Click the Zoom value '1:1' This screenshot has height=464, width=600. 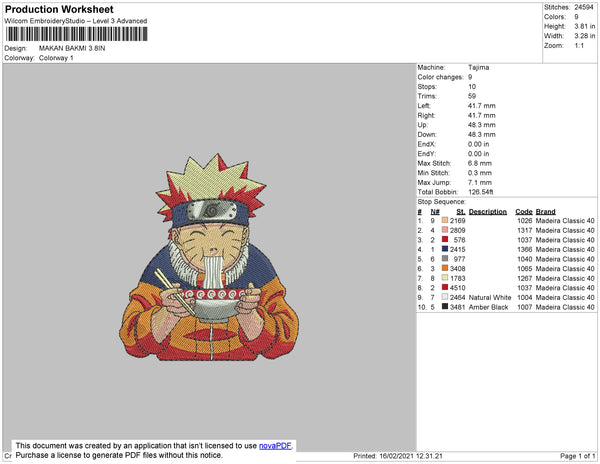(579, 46)
